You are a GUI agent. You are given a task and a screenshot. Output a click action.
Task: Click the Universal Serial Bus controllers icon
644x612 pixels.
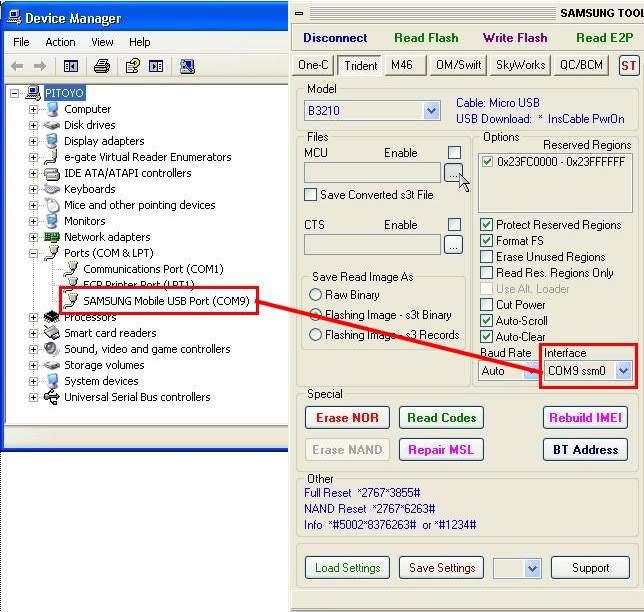coord(52,397)
